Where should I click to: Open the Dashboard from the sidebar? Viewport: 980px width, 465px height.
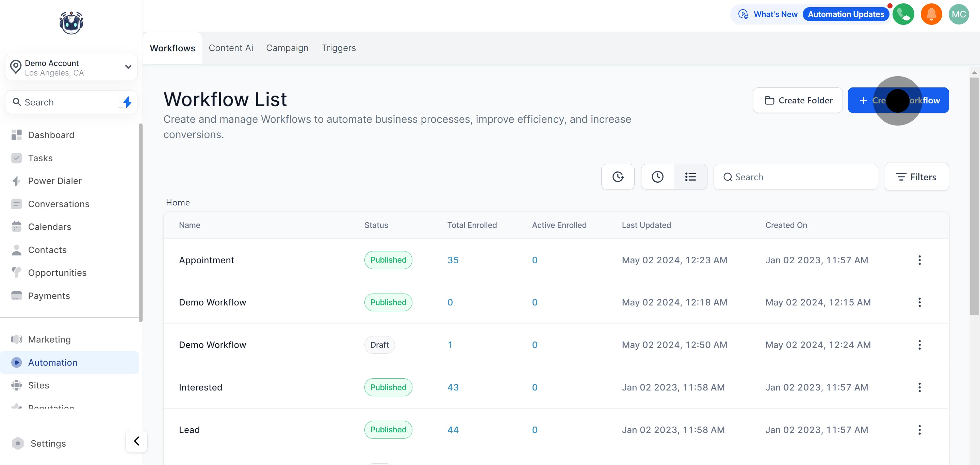[51, 135]
